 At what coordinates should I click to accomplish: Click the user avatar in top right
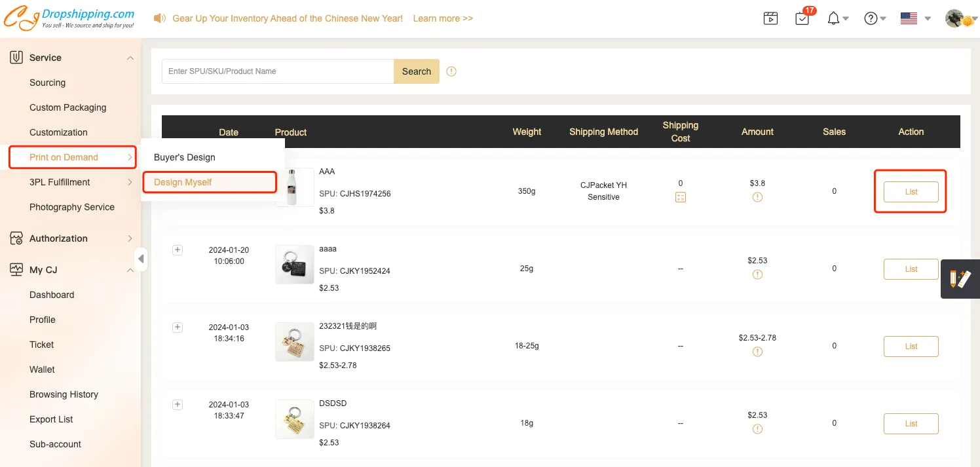click(955, 18)
